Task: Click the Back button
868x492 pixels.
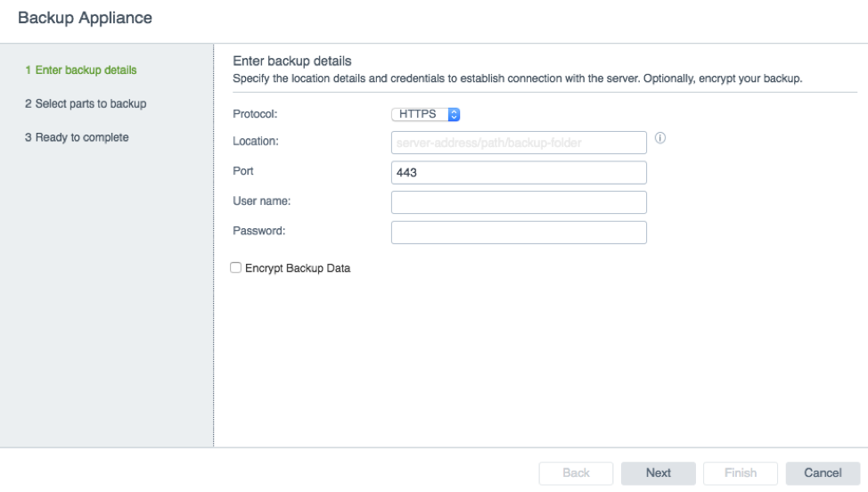Action: 576,473
